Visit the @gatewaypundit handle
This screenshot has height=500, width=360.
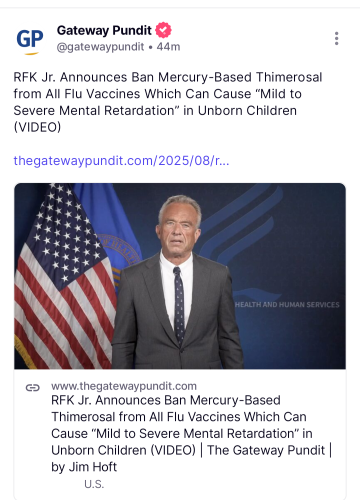tap(100, 47)
